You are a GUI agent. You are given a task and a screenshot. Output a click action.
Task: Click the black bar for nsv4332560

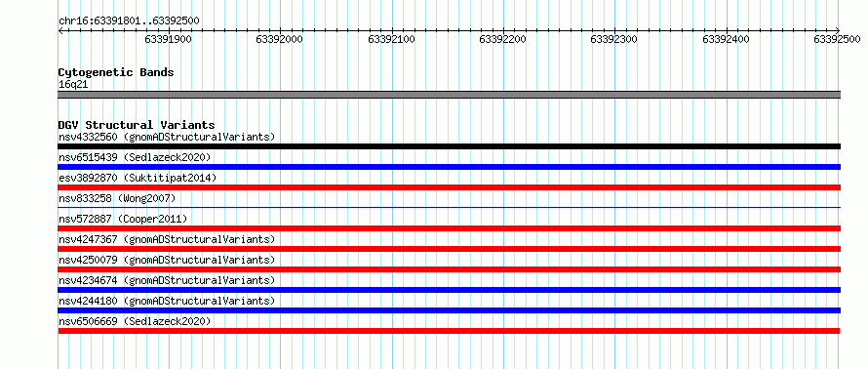450,146
